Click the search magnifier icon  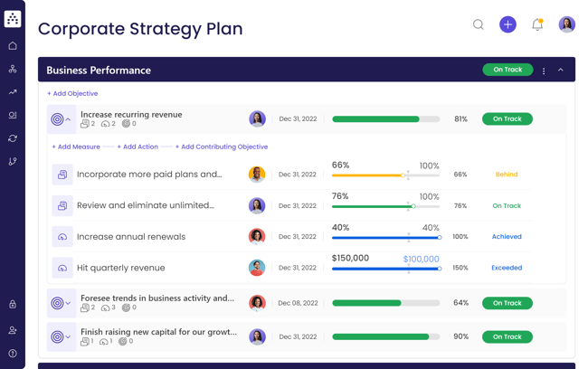pyautogui.click(x=478, y=25)
